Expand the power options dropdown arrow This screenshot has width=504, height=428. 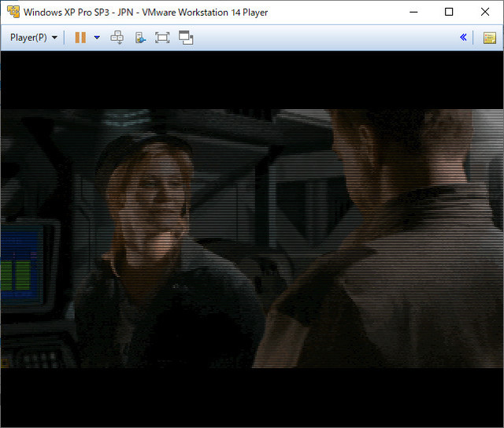[x=97, y=38]
